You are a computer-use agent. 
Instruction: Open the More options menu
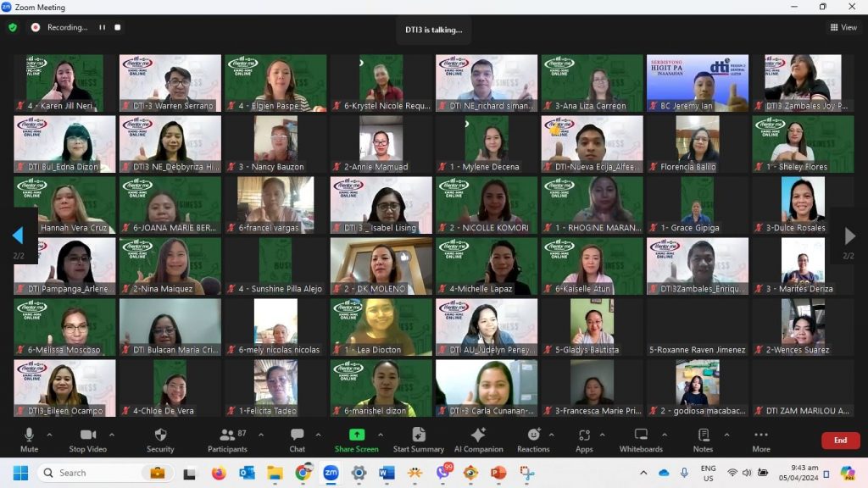pos(760,439)
